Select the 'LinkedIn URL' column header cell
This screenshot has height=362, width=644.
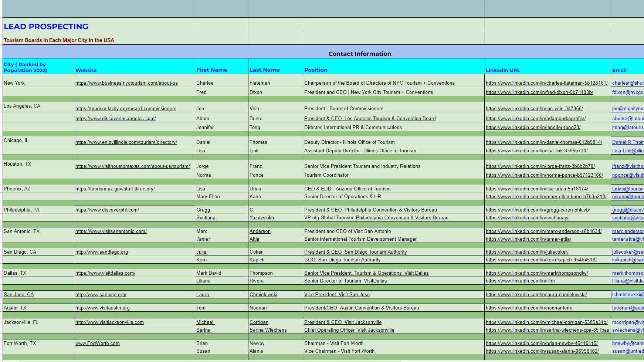coord(548,67)
